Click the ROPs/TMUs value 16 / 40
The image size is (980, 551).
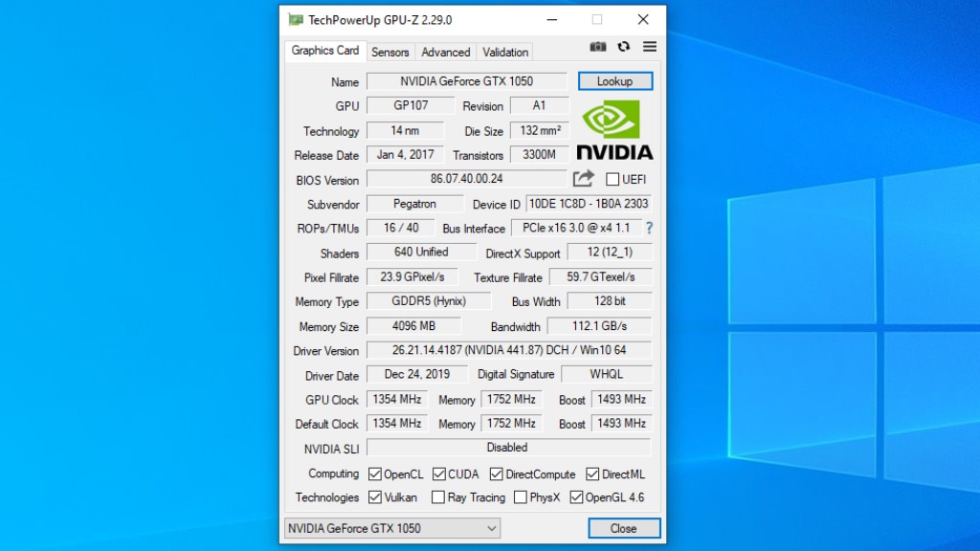click(401, 228)
